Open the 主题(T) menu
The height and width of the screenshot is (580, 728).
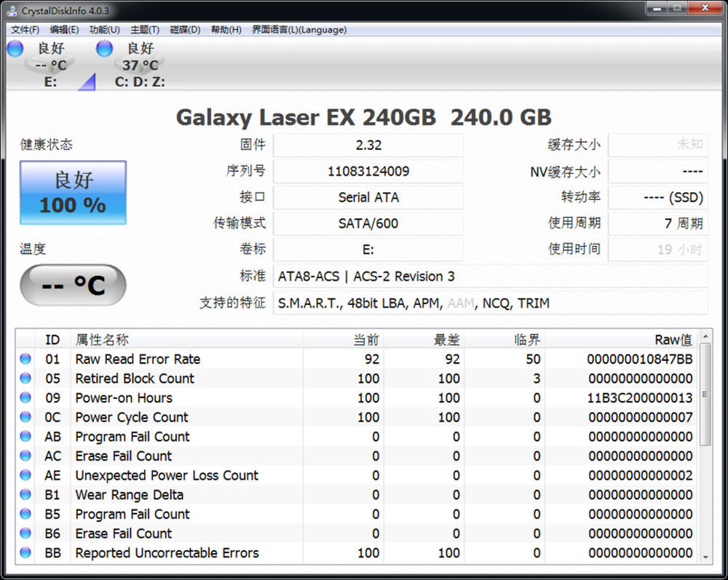145,30
